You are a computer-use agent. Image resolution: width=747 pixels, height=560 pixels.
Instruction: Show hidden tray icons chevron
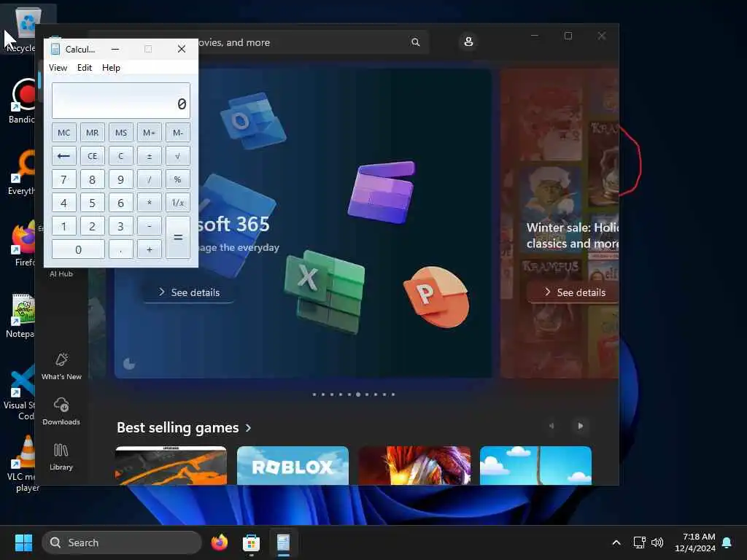pos(616,542)
